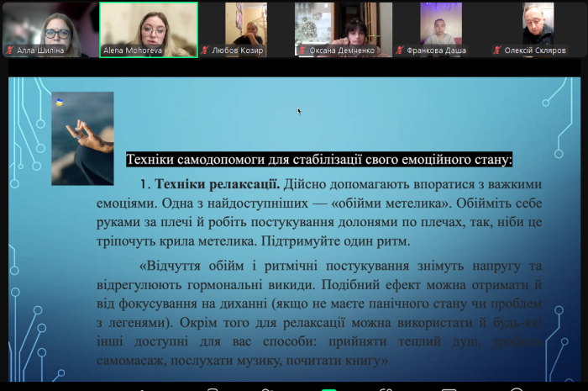Click the muted microphone icon beside Алла Шиліна
Image resolution: width=588 pixels, height=391 pixels.
8,50
